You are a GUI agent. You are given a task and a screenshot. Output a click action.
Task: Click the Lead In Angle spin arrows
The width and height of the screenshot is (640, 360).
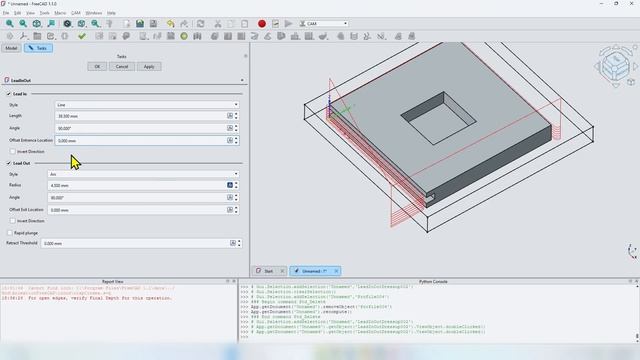236,128
